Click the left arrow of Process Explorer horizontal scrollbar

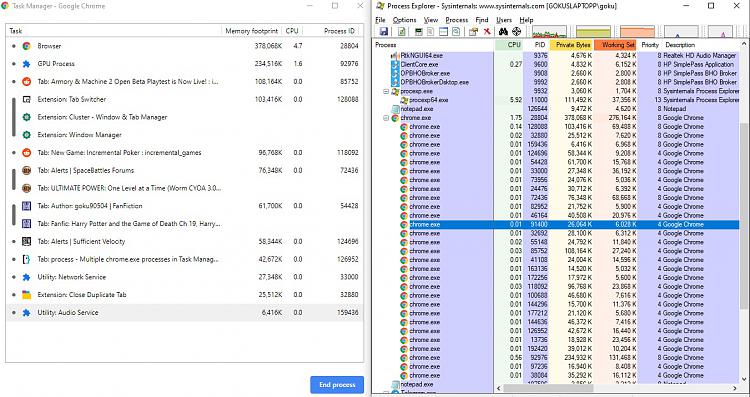click(x=498, y=388)
